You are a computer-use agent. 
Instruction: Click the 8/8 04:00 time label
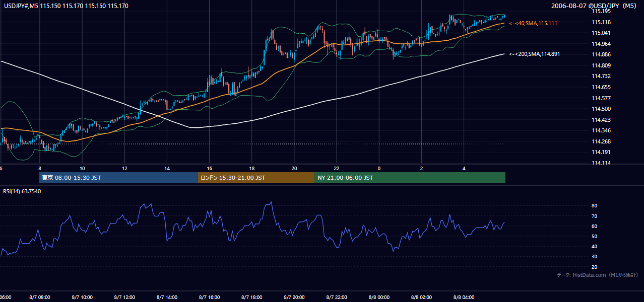[464, 297]
